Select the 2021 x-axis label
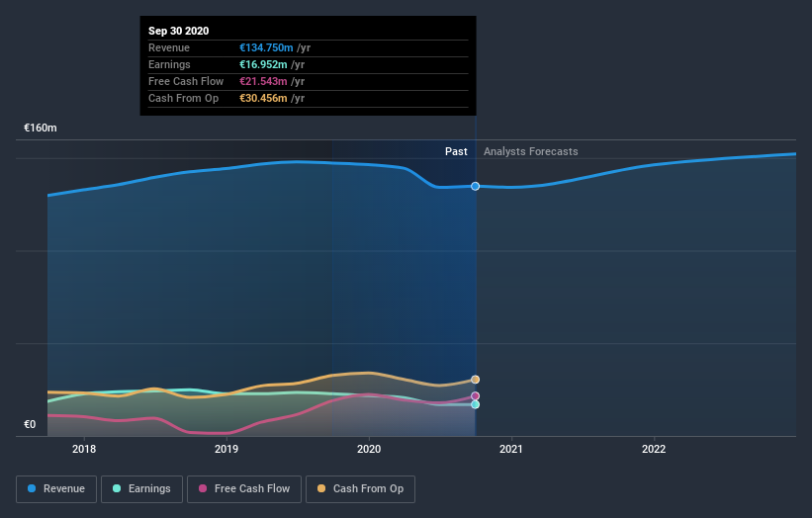Image resolution: width=812 pixels, height=518 pixels. [x=511, y=449]
